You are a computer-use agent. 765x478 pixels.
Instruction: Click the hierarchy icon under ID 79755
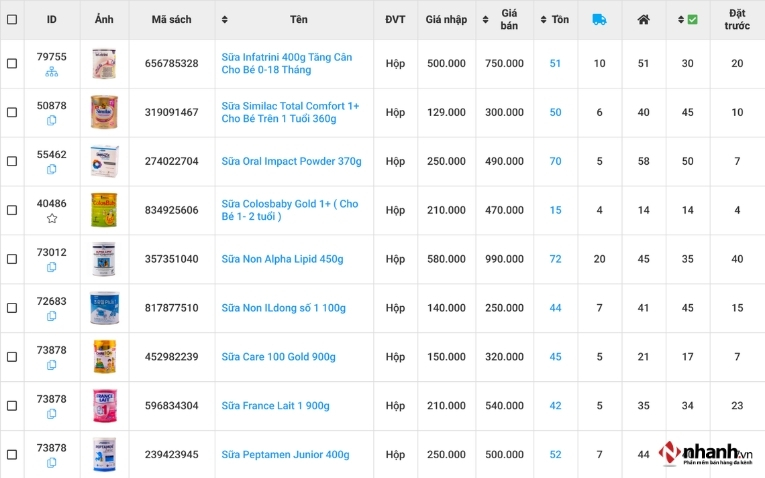tap(52, 73)
